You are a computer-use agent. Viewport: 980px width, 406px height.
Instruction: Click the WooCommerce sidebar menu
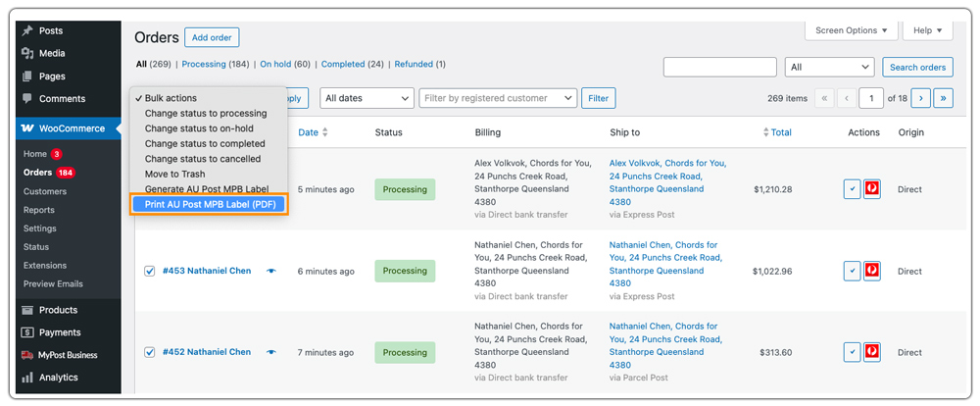coord(68,128)
